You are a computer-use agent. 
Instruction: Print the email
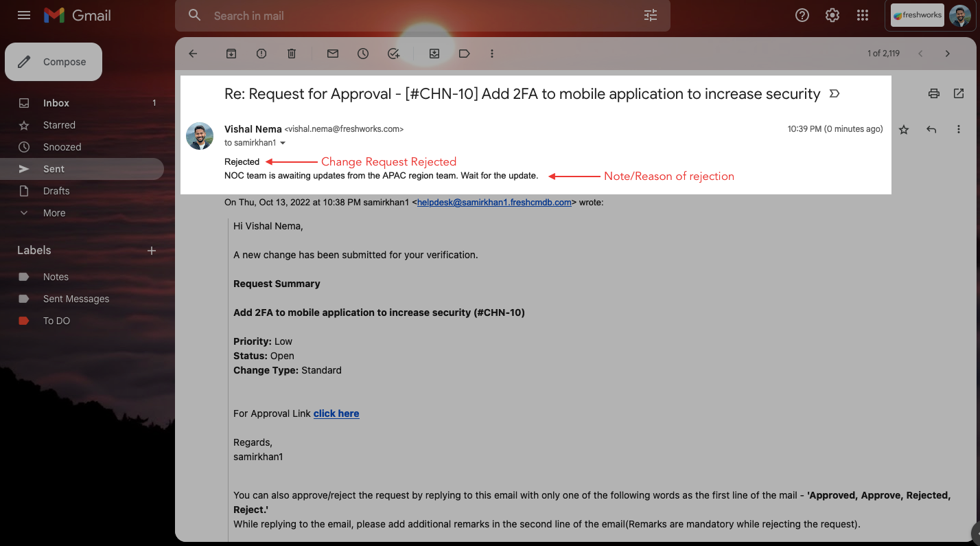(x=933, y=93)
